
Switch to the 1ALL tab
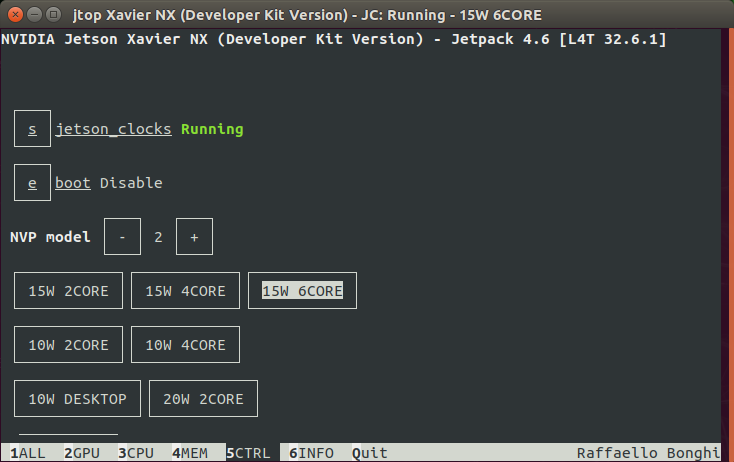pyautogui.click(x=28, y=453)
